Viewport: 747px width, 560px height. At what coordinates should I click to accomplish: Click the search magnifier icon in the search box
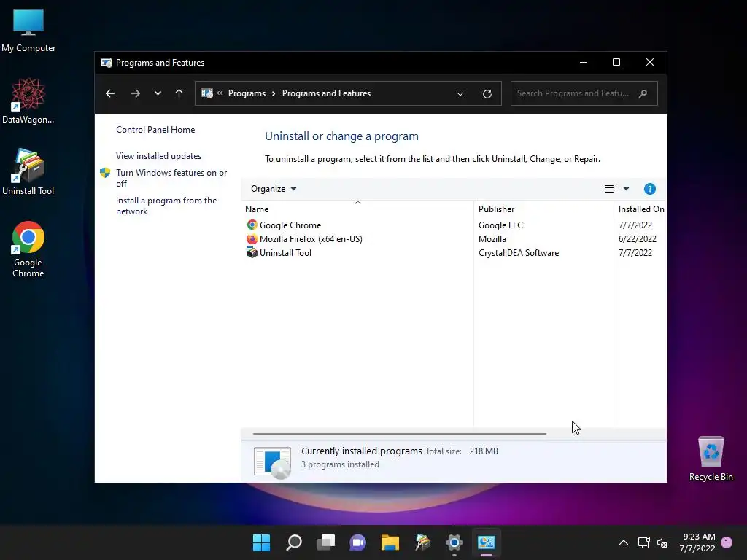[x=643, y=93]
